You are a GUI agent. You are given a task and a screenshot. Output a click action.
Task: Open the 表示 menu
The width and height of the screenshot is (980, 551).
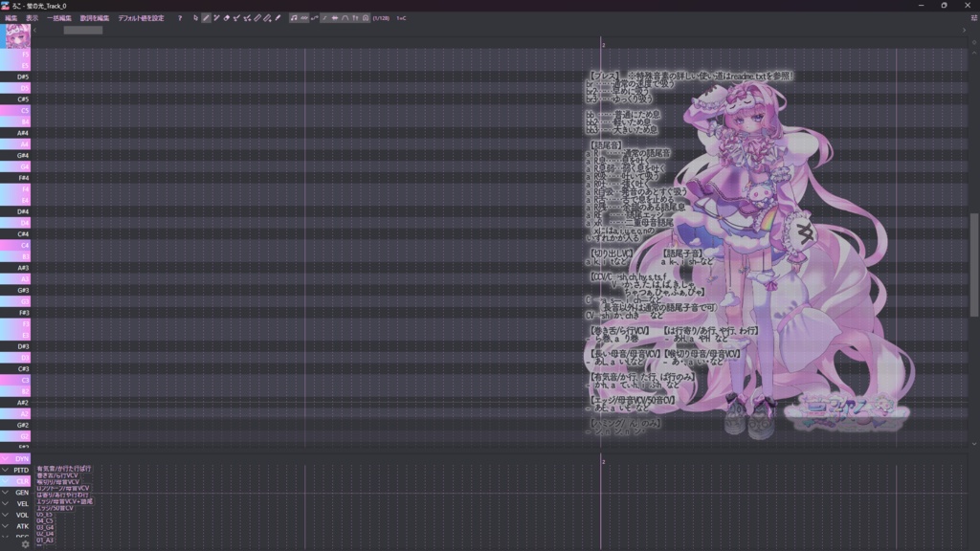[32, 18]
